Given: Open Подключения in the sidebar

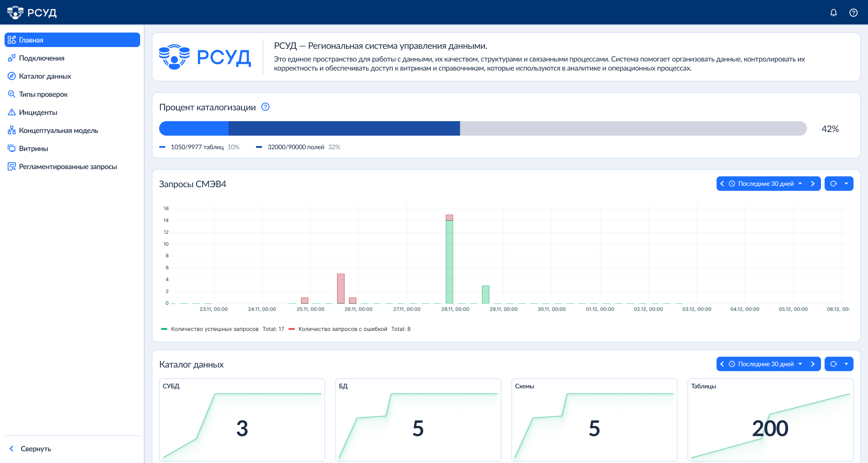Looking at the screenshot, I should click(x=42, y=58).
